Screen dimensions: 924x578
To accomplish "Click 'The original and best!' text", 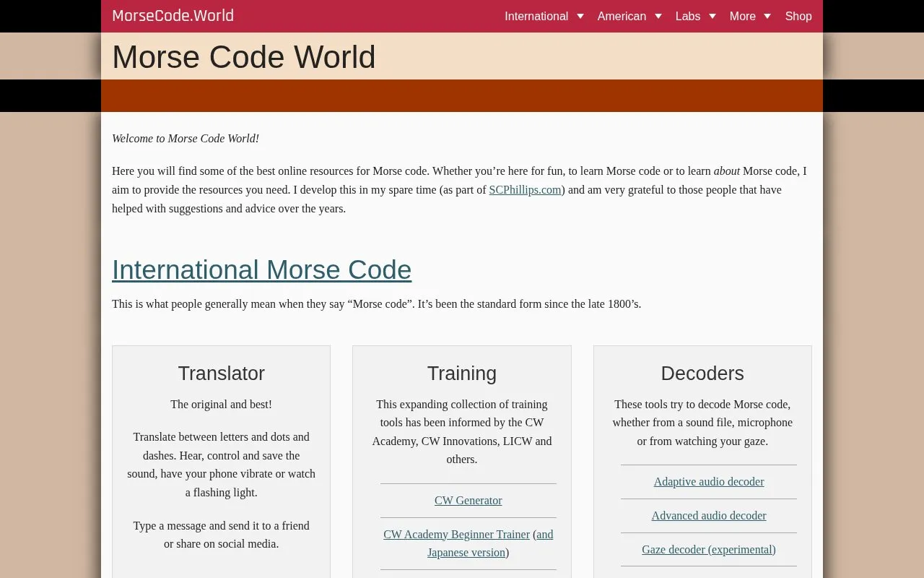I will tap(222, 405).
